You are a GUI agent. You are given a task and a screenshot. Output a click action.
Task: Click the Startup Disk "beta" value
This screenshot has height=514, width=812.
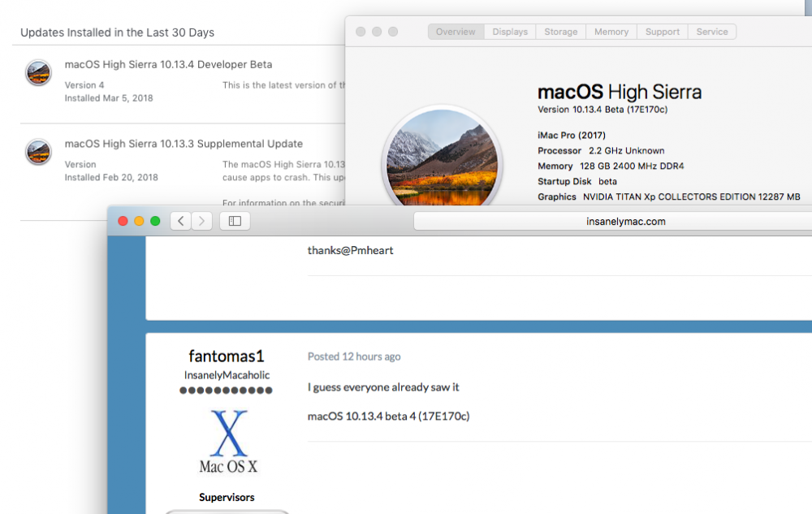pyautogui.click(x=608, y=181)
